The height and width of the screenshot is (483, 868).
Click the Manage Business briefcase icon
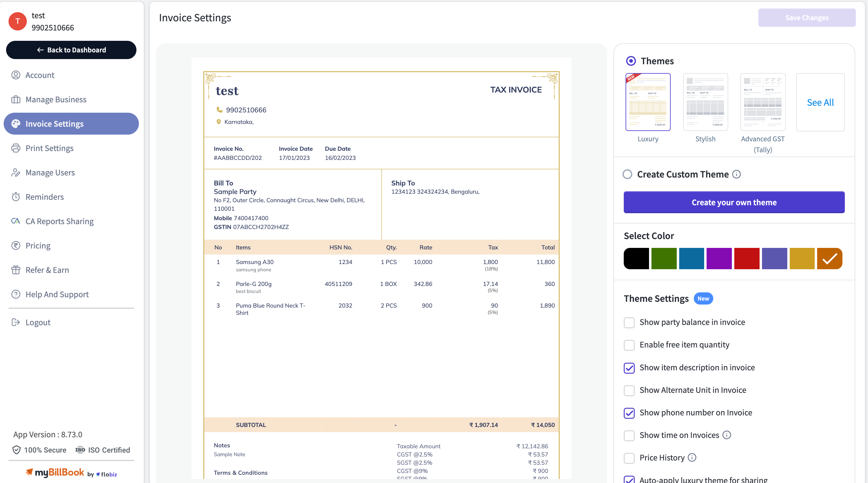pyautogui.click(x=16, y=99)
